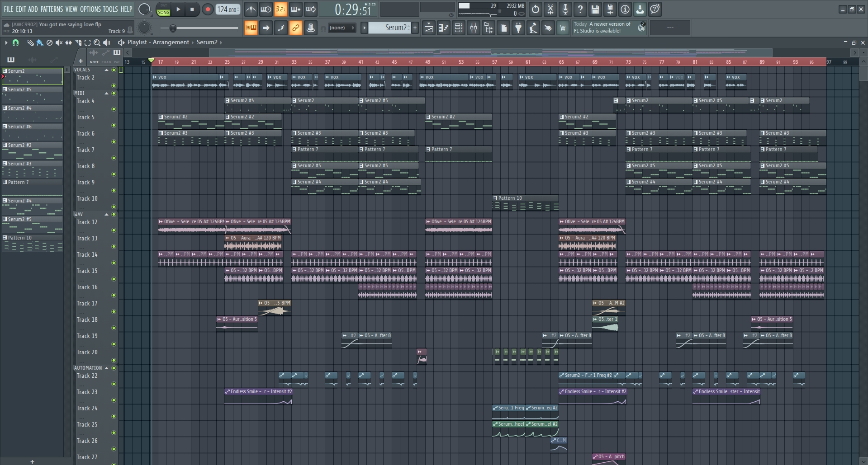Screen dimensions: 868x465
Task: Select the Slip tool in playlist toolbar
Action: [68, 42]
